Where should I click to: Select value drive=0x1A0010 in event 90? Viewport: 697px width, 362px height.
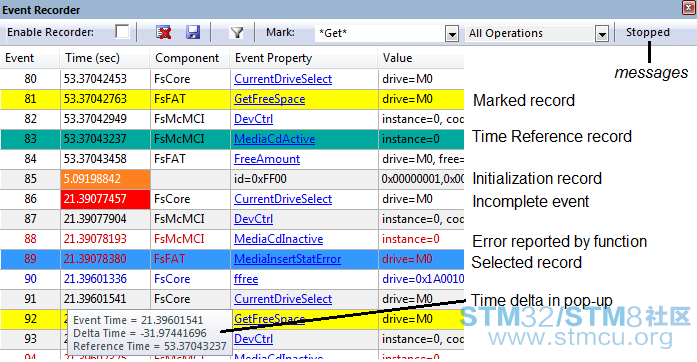point(423,279)
